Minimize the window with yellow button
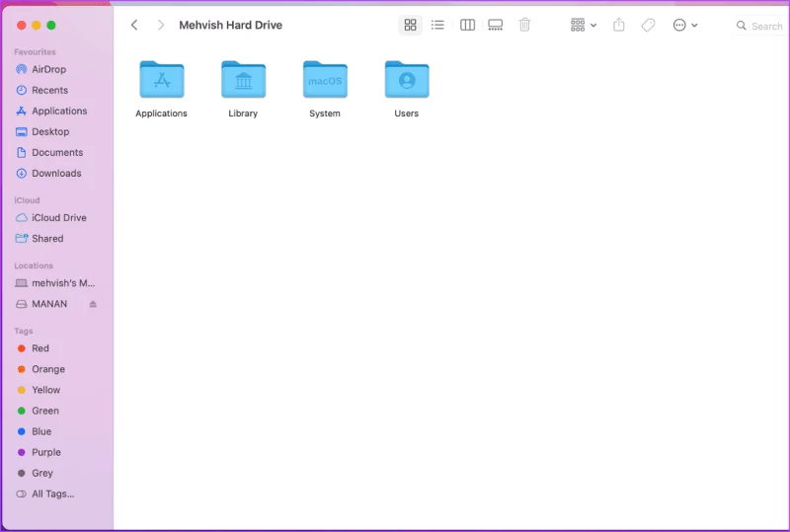The height and width of the screenshot is (532, 790). coord(37,26)
